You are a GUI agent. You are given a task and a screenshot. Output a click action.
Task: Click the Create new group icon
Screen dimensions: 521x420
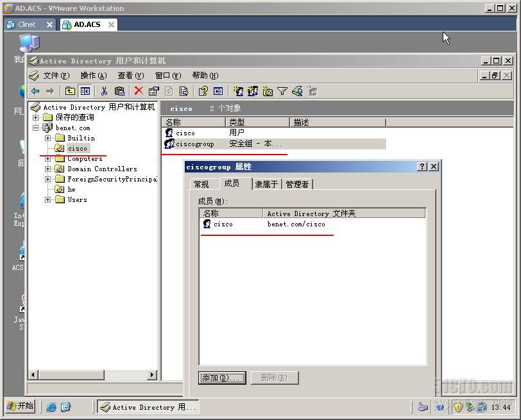click(x=253, y=91)
